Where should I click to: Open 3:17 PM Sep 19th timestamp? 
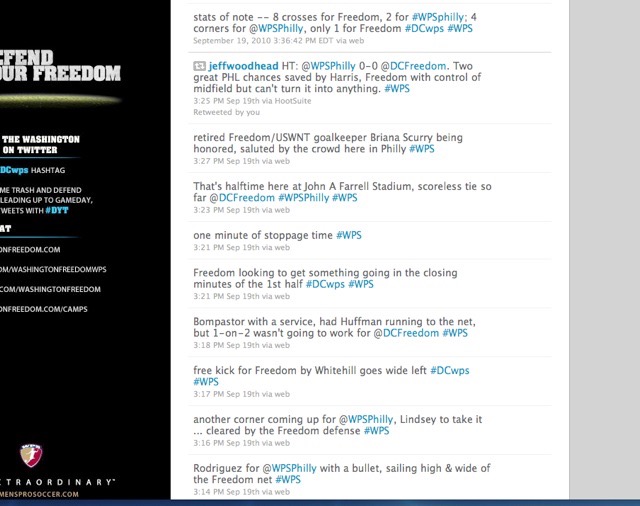pyautogui.click(x=227, y=395)
